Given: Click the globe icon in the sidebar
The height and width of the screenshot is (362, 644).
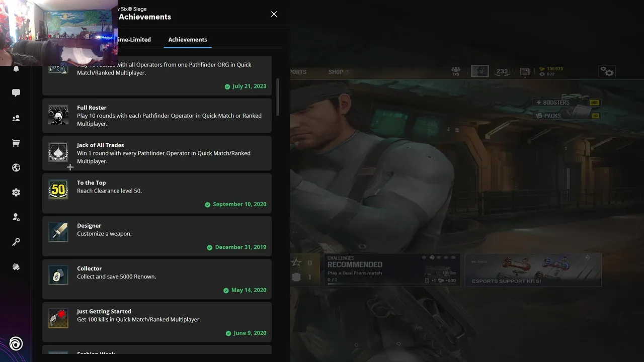Looking at the screenshot, I should [16, 168].
